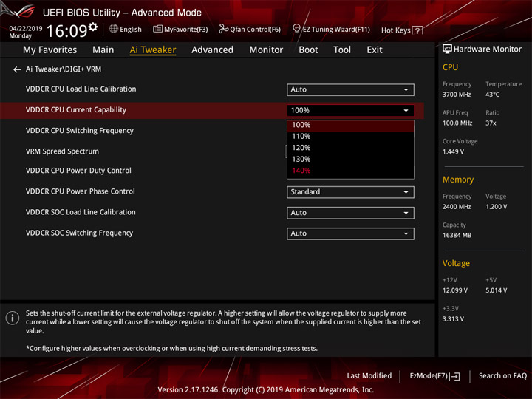The height and width of the screenshot is (399, 532).
Task: Launch EZ Tuning Wizard bulb icon
Action: (x=296, y=29)
